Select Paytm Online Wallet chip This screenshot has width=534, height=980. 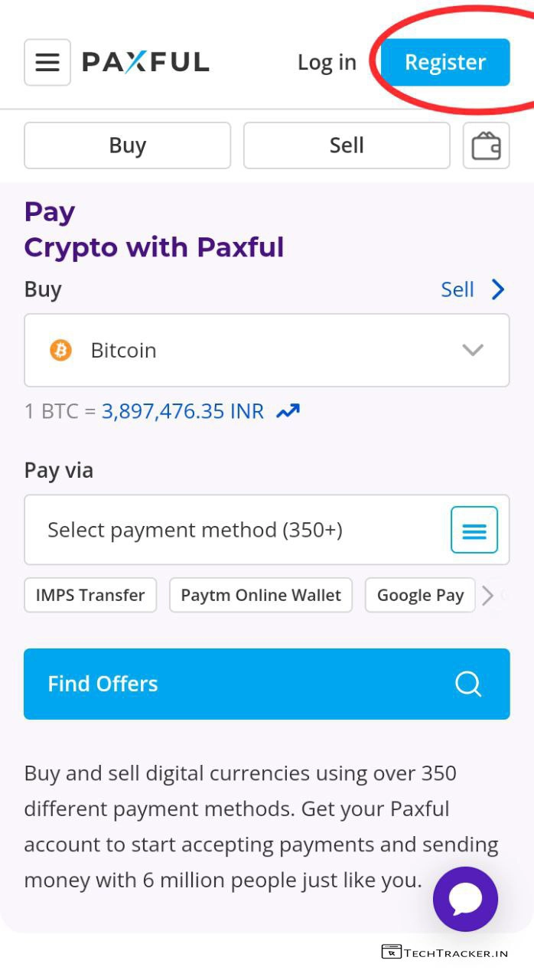click(x=261, y=595)
